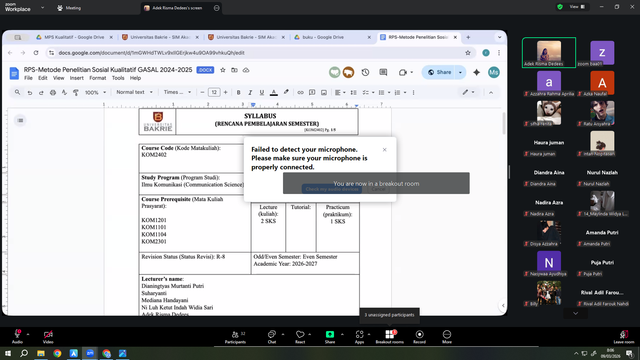Unmute audio in Zoom toolbar
Viewport: 640px width, 360px height.
tap(17, 336)
